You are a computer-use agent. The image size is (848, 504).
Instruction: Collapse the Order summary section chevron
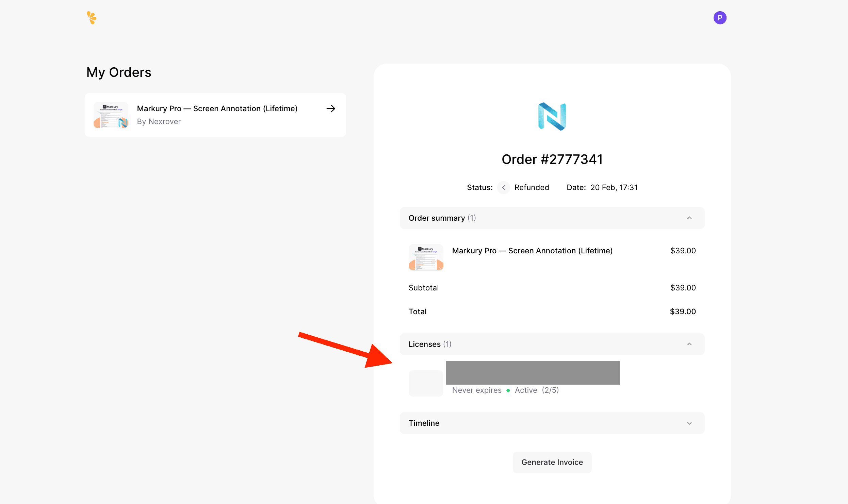tap(689, 218)
